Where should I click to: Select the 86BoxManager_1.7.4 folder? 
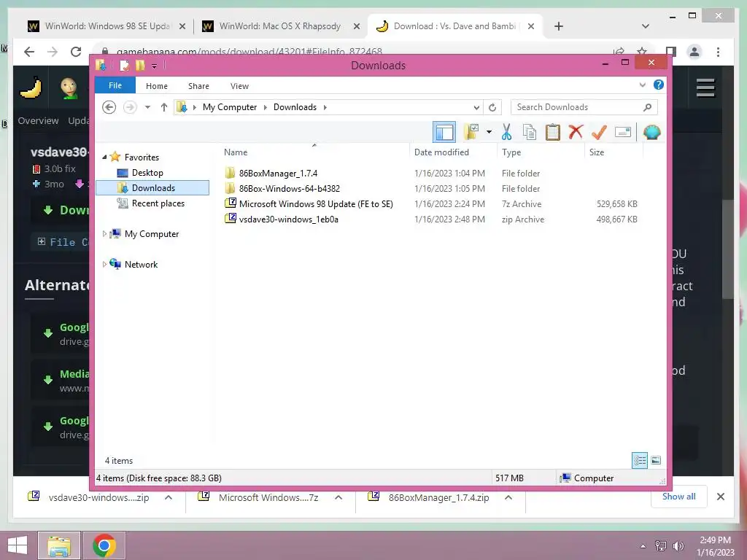pos(278,174)
